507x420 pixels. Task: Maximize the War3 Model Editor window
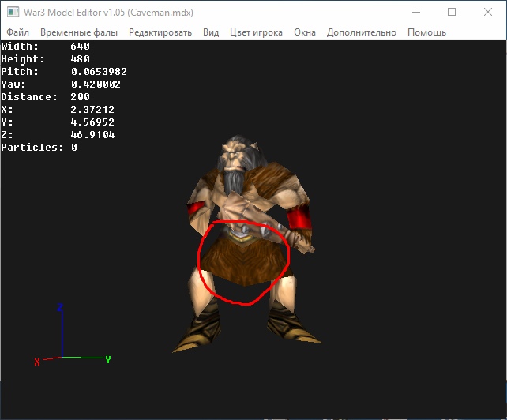(x=452, y=13)
